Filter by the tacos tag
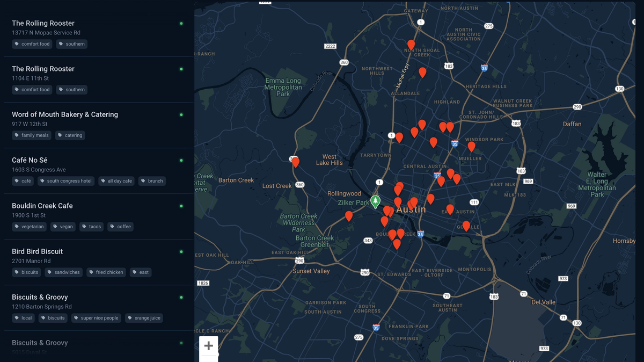This screenshot has width=644, height=362. click(92, 227)
